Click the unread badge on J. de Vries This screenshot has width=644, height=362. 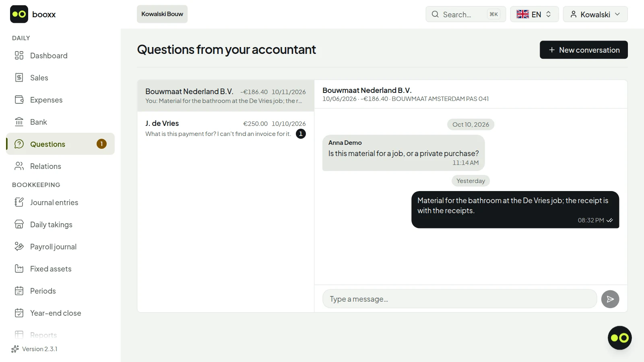pyautogui.click(x=301, y=134)
